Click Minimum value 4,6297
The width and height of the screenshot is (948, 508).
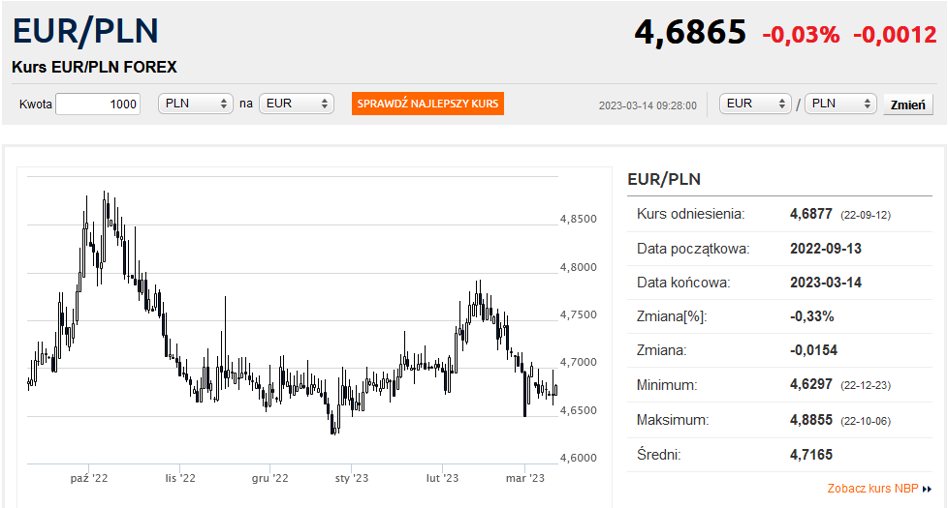[x=811, y=384]
